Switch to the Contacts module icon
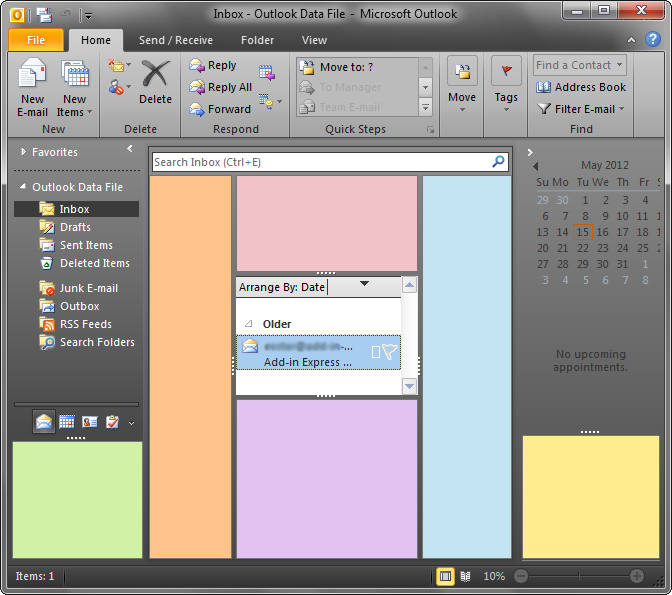The width and height of the screenshot is (672, 595). click(x=90, y=422)
